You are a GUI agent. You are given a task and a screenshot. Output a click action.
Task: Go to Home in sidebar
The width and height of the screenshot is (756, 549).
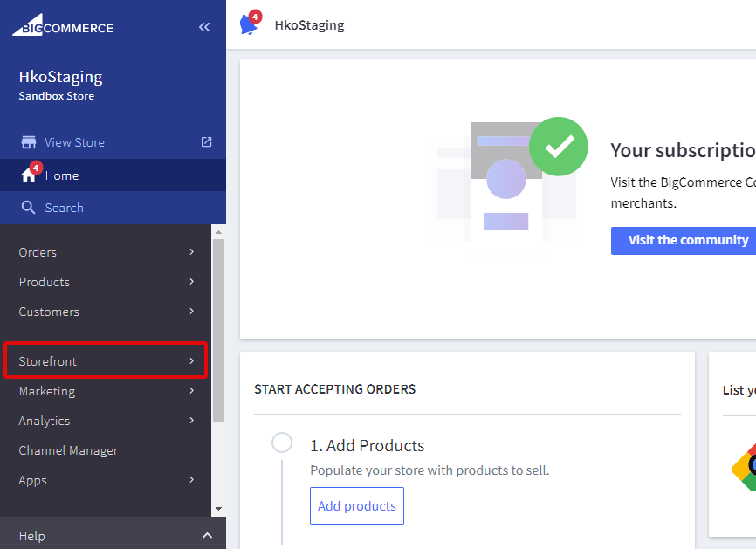pos(113,175)
